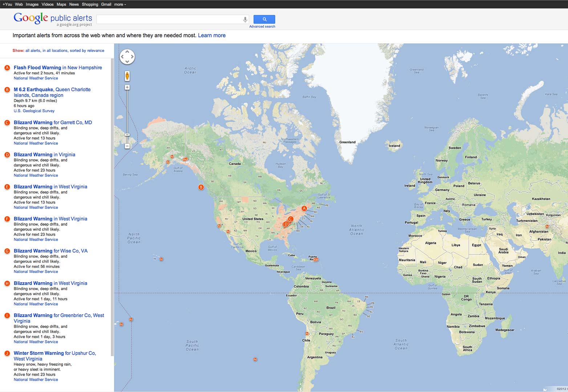Open Gmail in the top bar
Viewport: 568px width, 392px height.
point(106,4)
